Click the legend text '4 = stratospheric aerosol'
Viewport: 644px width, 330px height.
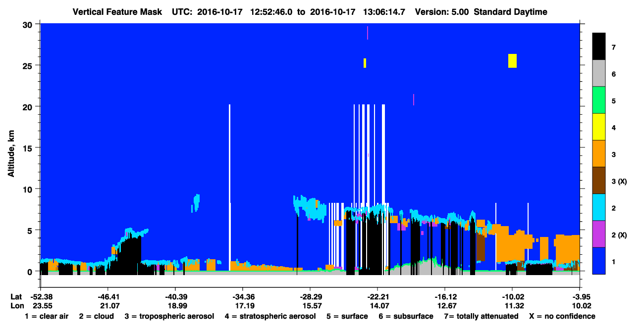pos(269,316)
